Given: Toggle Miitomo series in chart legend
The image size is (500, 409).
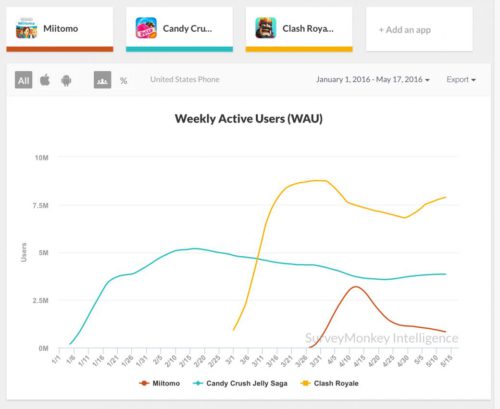Looking at the screenshot, I should [x=160, y=383].
